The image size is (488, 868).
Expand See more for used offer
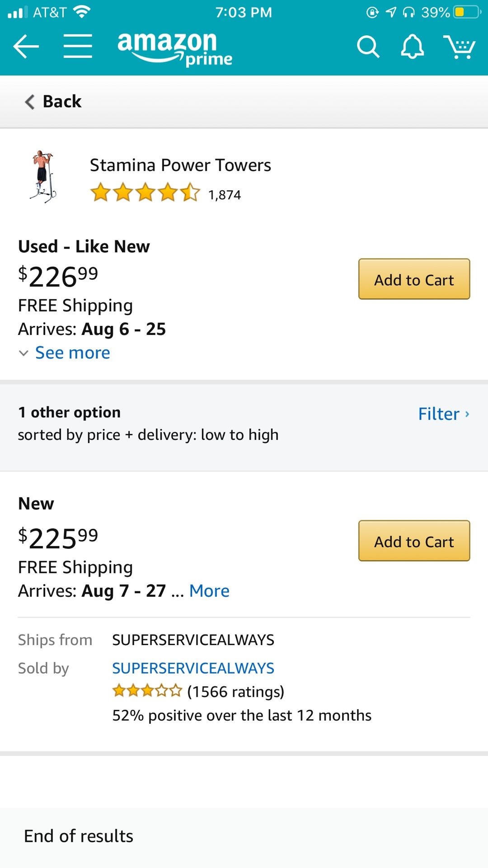pyautogui.click(x=72, y=353)
